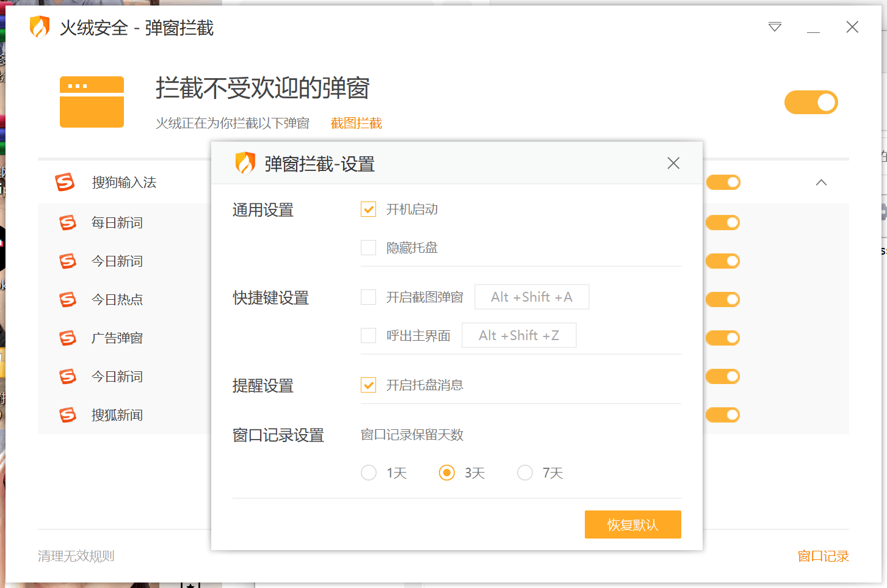Image resolution: width=887 pixels, height=588 pixels.
Task: Uncheck the 开机启动 checkbox
Action: tap(369, 209)
